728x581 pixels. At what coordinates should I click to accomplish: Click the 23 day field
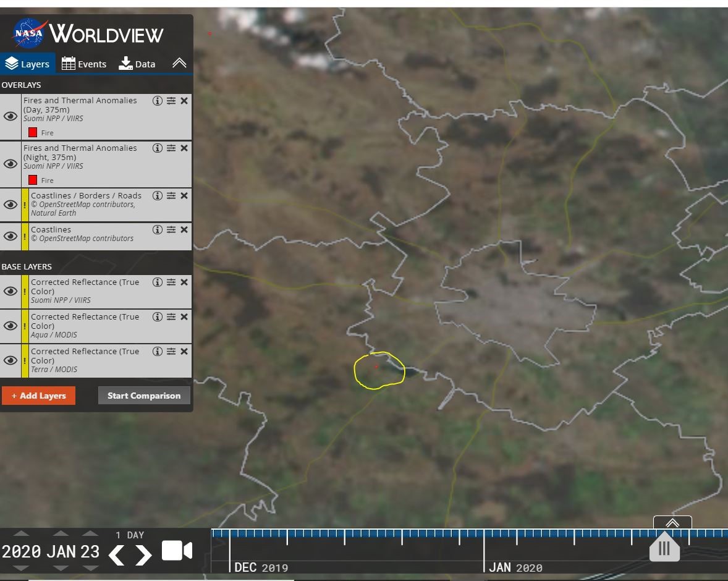[x=90, y=551]
